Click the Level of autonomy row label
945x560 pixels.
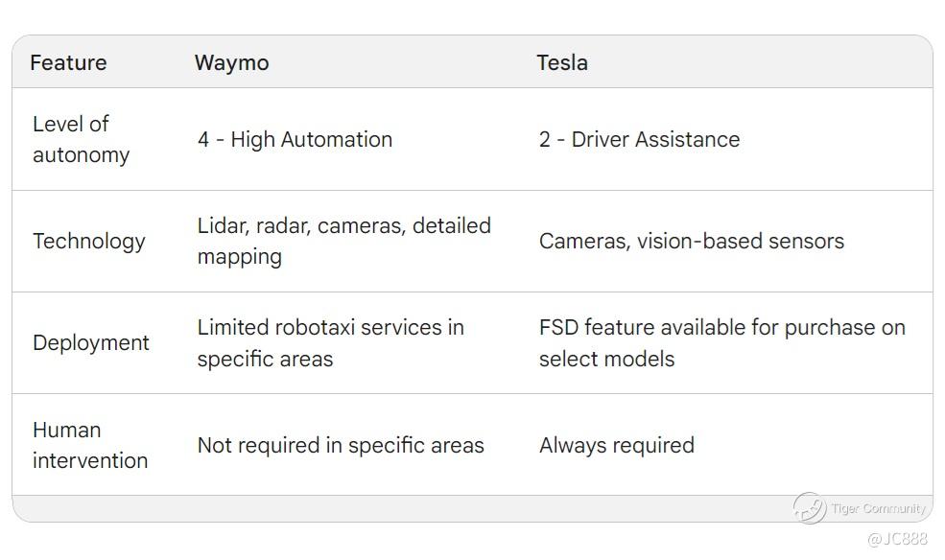tap(81, 139)
